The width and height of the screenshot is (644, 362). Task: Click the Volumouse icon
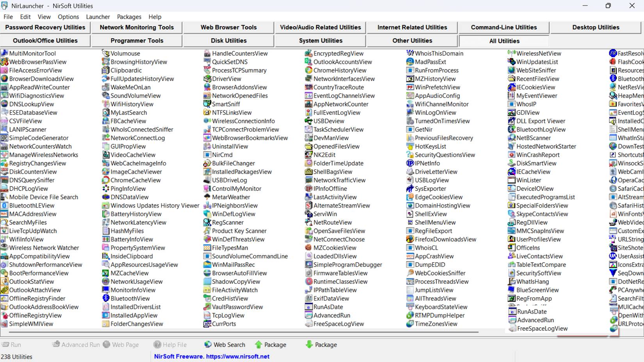click(105, 53)
